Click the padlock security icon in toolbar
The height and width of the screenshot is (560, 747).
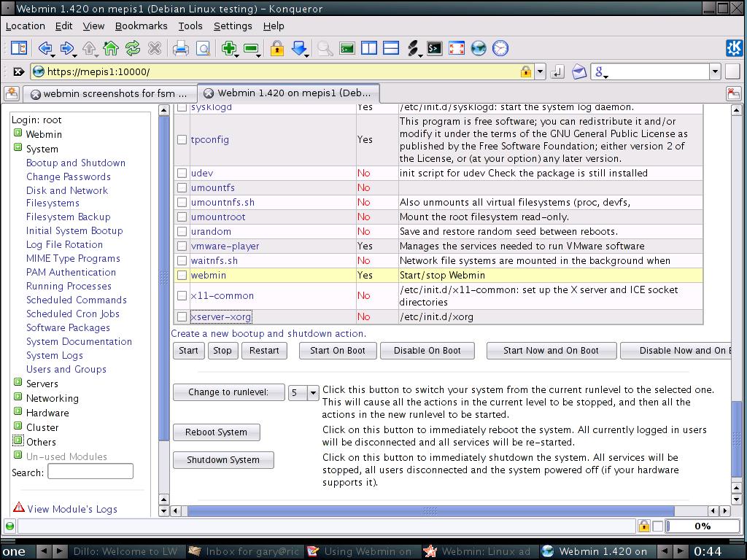tap(276, 48)
